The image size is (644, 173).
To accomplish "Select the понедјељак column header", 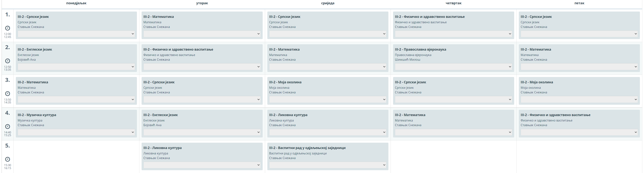I will pyautogui.click(x=76, y=3).
